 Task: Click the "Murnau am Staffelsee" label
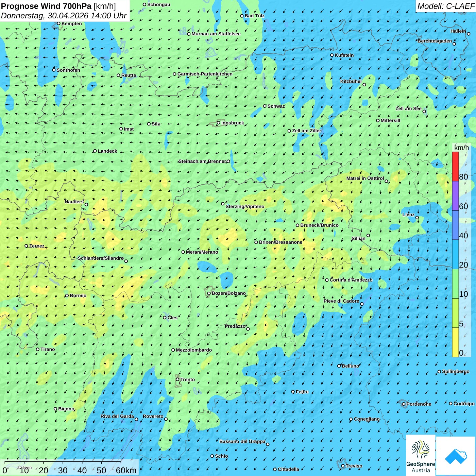216,34
